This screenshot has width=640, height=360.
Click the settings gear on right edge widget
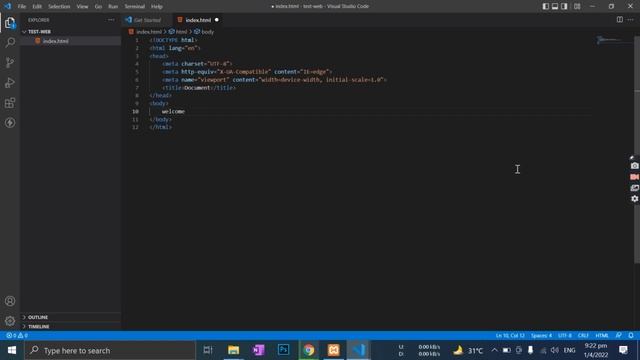[x=634, y=199]
